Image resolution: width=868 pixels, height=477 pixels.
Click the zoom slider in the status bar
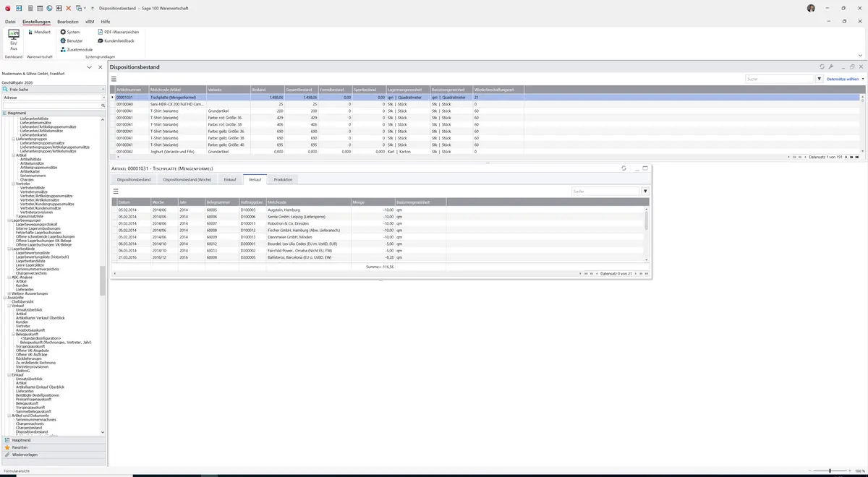[830, 470]
